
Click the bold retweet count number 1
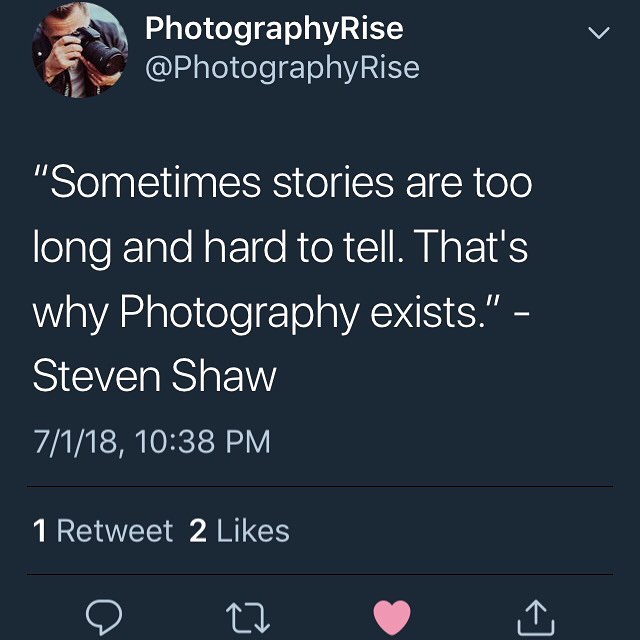point(40,531)
